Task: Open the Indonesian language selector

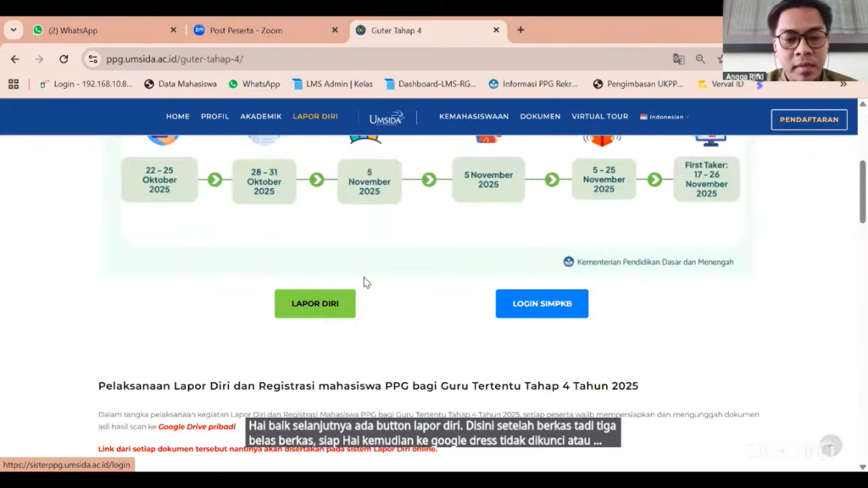Action: click(664, 117)
